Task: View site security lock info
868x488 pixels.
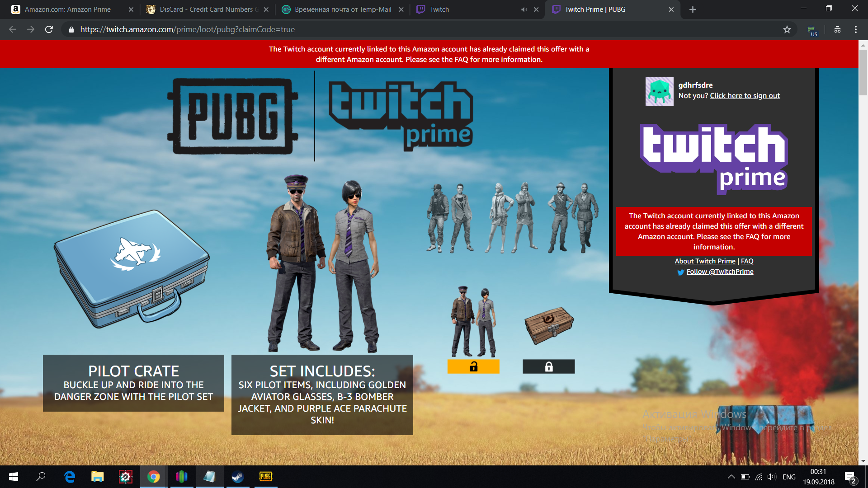Action: 71,29
